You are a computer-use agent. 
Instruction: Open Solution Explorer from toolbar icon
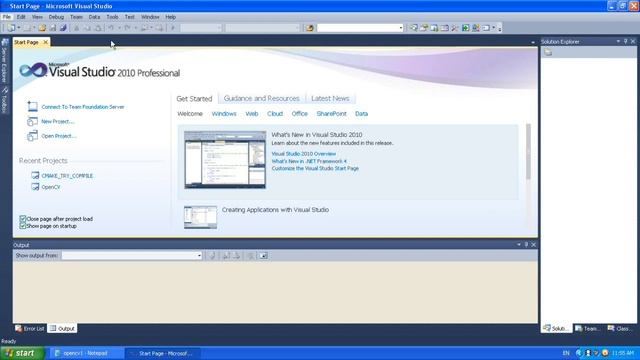coord(413,28)
